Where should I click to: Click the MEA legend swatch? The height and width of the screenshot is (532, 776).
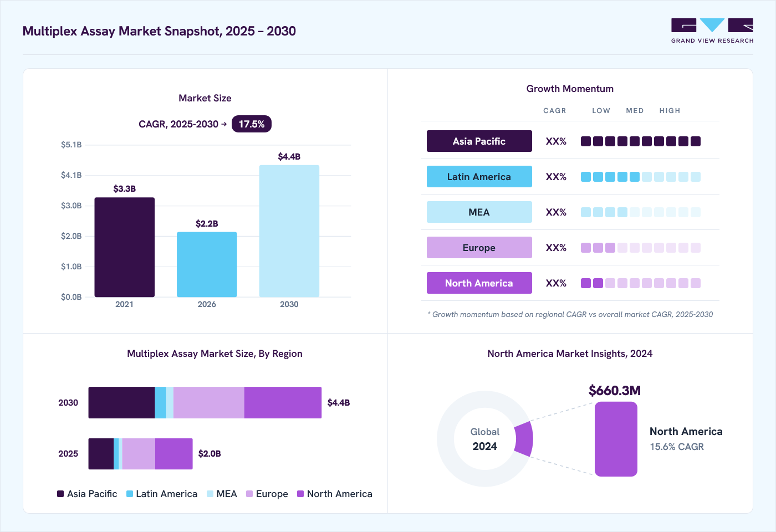pos(210,494)
